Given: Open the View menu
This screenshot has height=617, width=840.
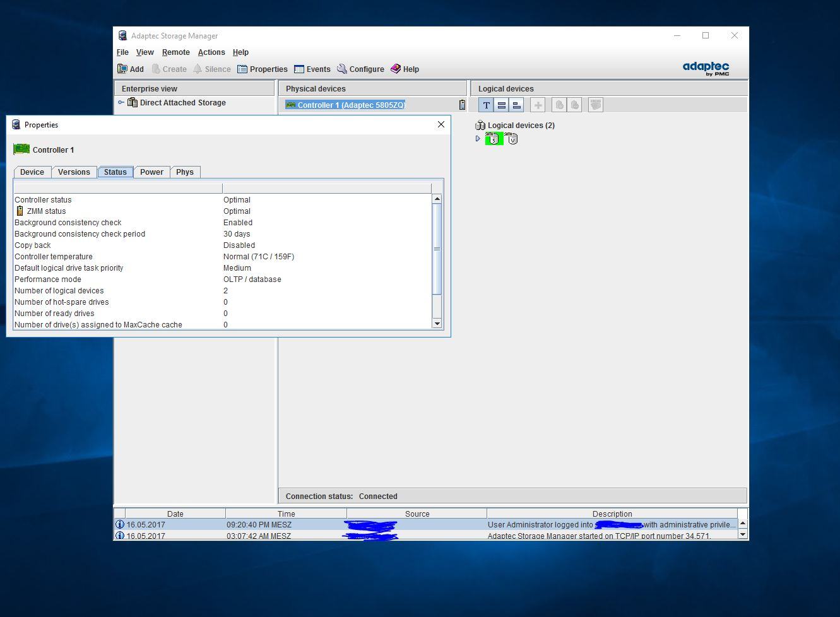Looking at the screenshot, I should 145,52.
